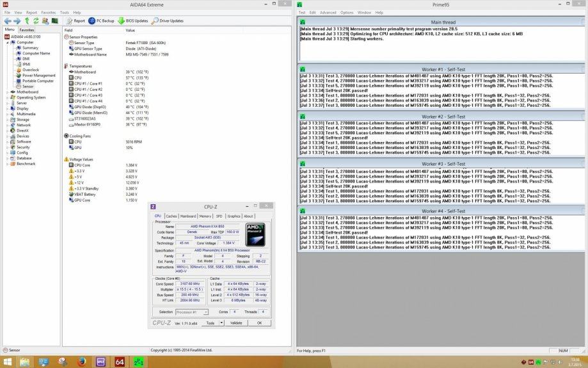Open PC Backup from AIDA64 toolbar
Screen dimensions: 588x368
pyautogui.click(x=101, y=21)
